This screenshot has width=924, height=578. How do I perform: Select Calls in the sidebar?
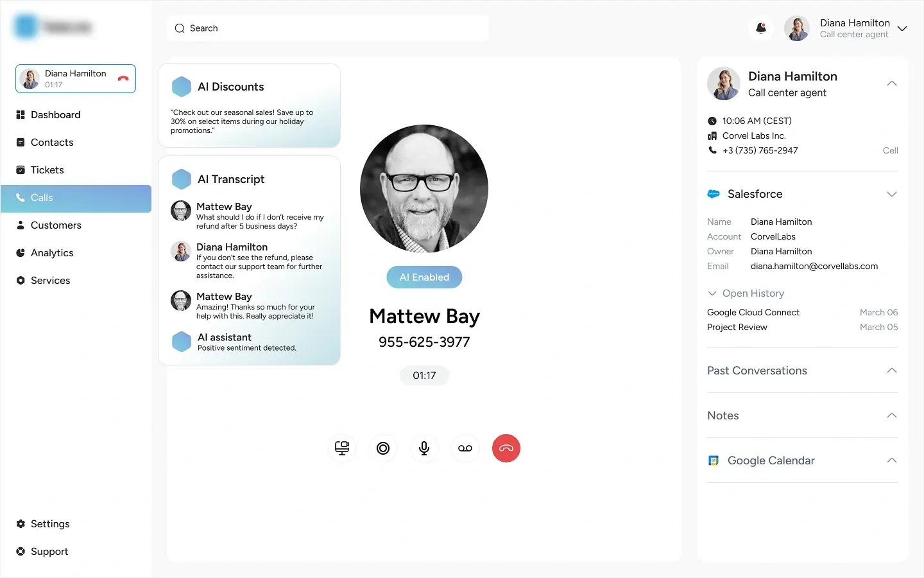[x=41, y=198]
